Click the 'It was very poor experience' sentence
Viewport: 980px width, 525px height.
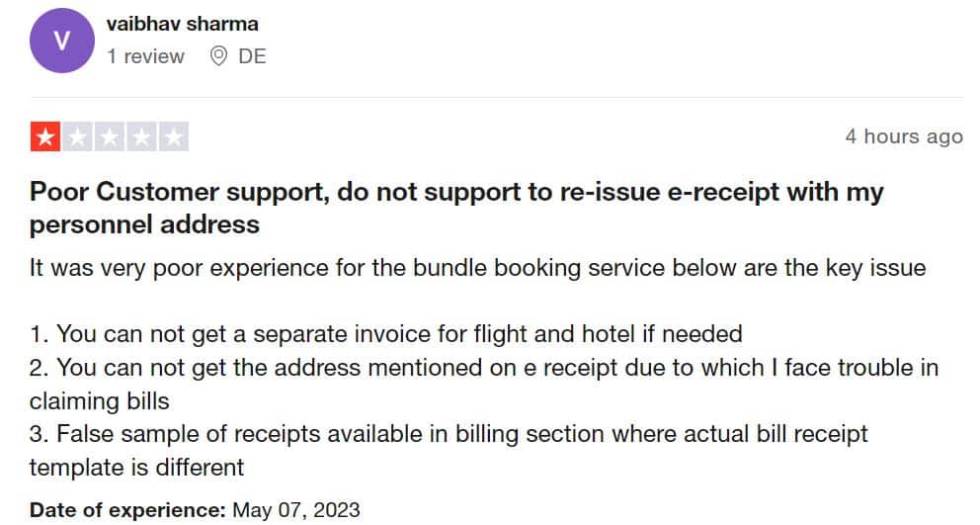tap(477, 268)
